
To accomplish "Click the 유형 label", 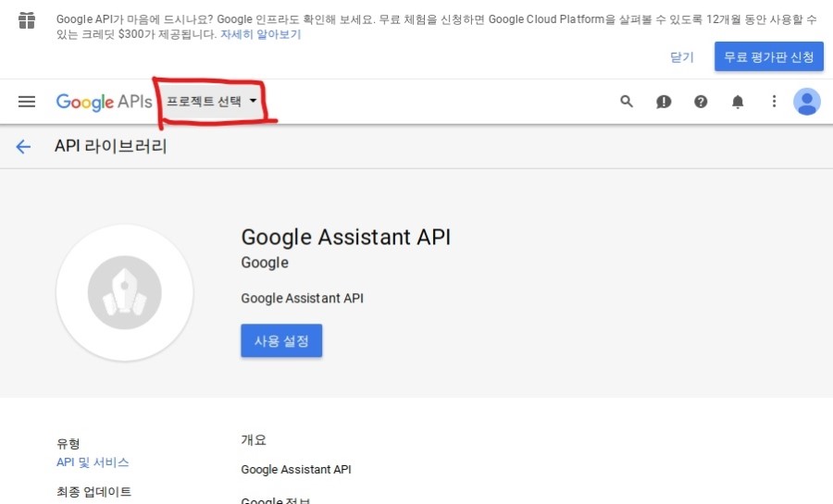I will 68,444.
